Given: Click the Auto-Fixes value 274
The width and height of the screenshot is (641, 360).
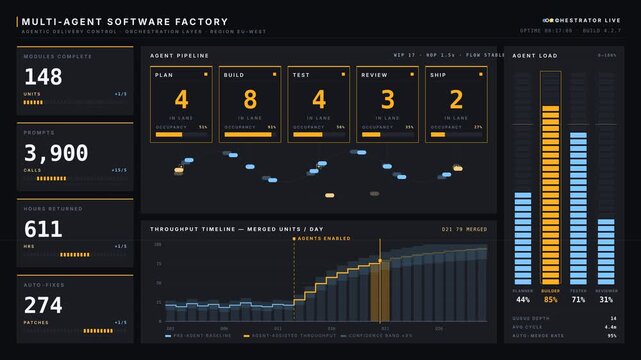Looking at the screenshot, I should click(x=43, y=305).
